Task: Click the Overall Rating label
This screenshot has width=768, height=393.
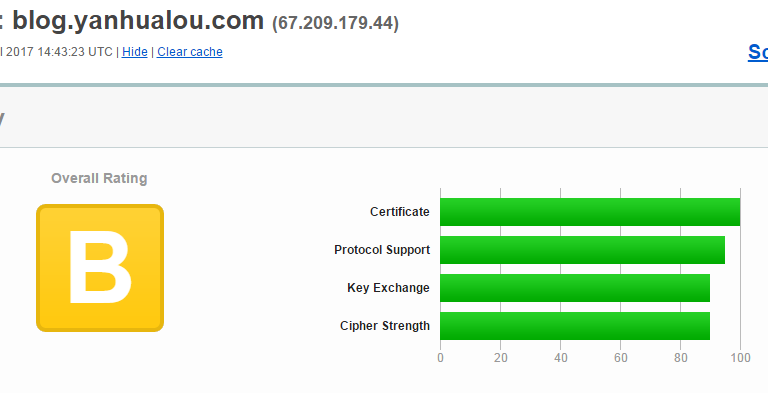Action: 99,178
